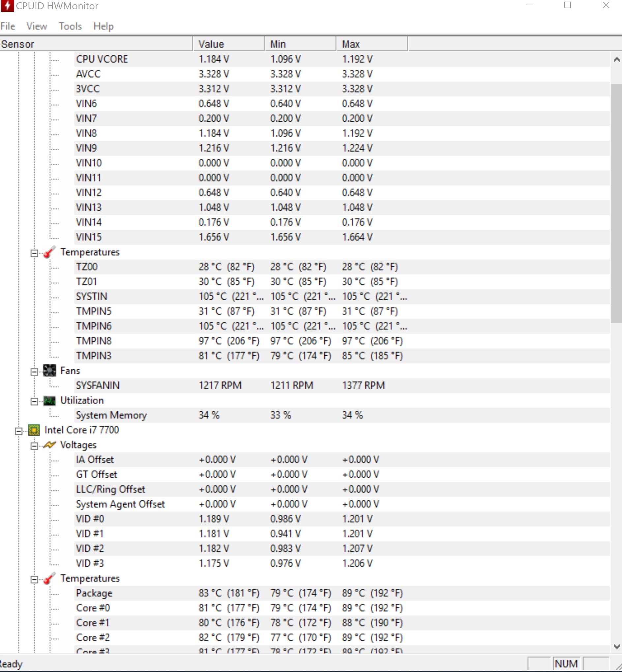The width and height of the screenshot is (622, 672).
Task: Collapse the Utilization group
Action: 34,401
